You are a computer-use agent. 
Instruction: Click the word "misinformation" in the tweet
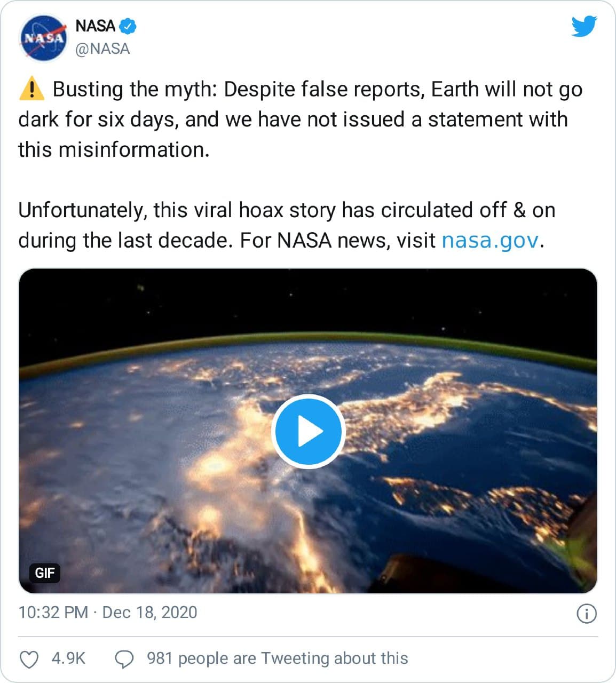coord(131,150)
